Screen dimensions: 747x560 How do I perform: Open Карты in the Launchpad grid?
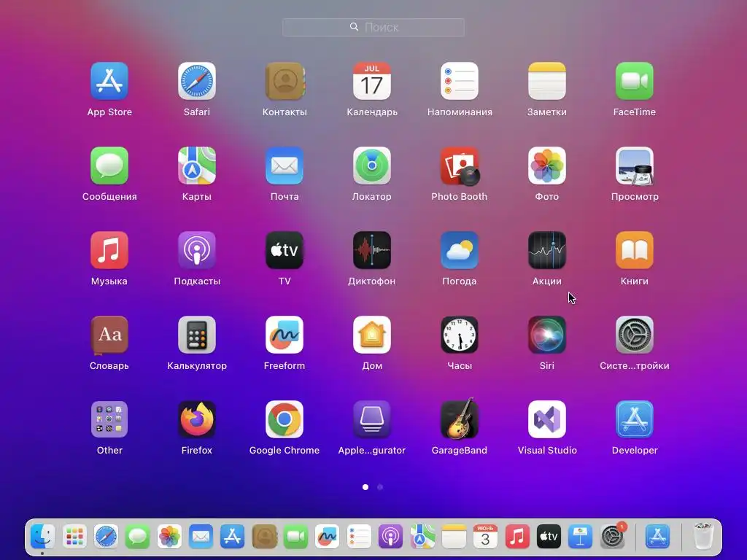[197, 166]
